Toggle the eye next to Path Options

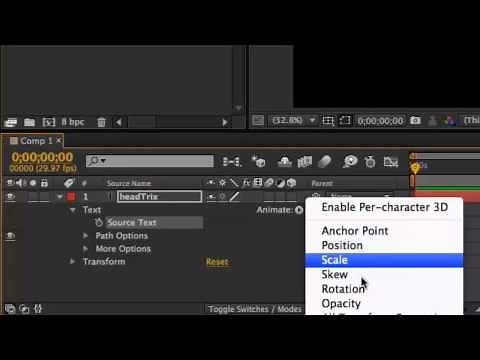(10, 236)
